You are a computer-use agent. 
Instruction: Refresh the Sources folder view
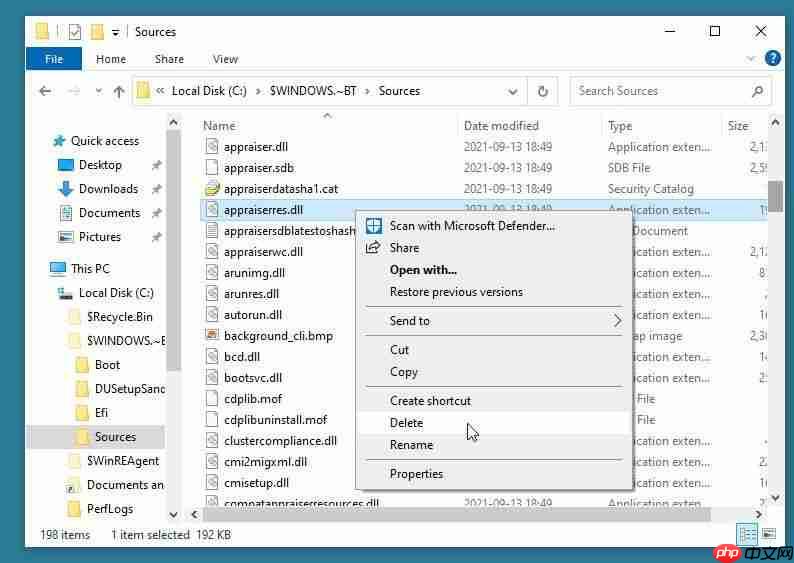542,91
